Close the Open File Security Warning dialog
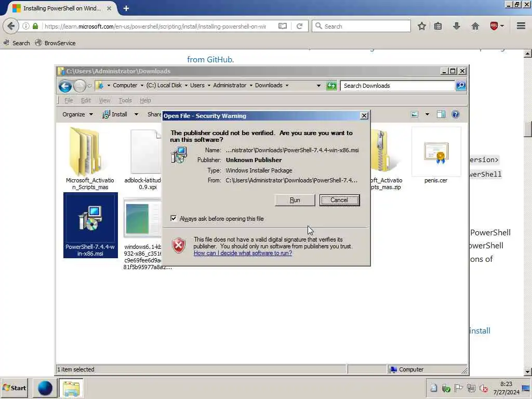The width and height of the screenshot is (532, 399). click(364, 116)
